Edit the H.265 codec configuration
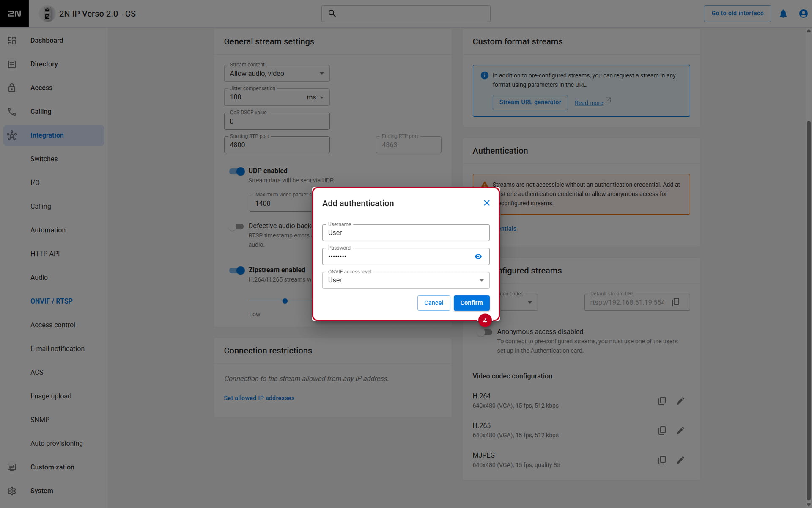The height and width of the screenshot is (508, 812). pos(680,431)
